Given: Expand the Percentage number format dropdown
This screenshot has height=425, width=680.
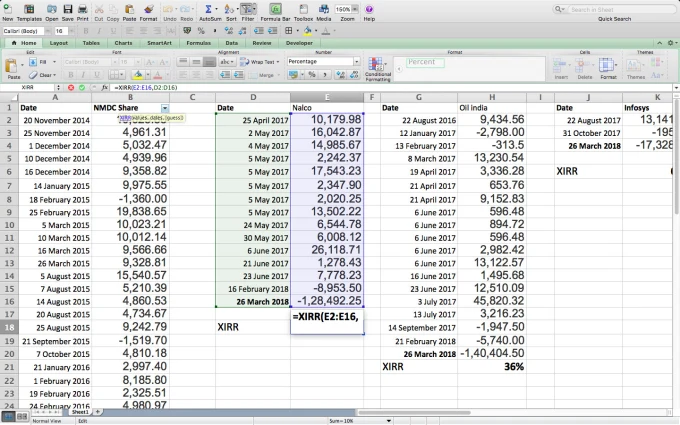Looking at the screenshot, I should click(x=356, y=62).
